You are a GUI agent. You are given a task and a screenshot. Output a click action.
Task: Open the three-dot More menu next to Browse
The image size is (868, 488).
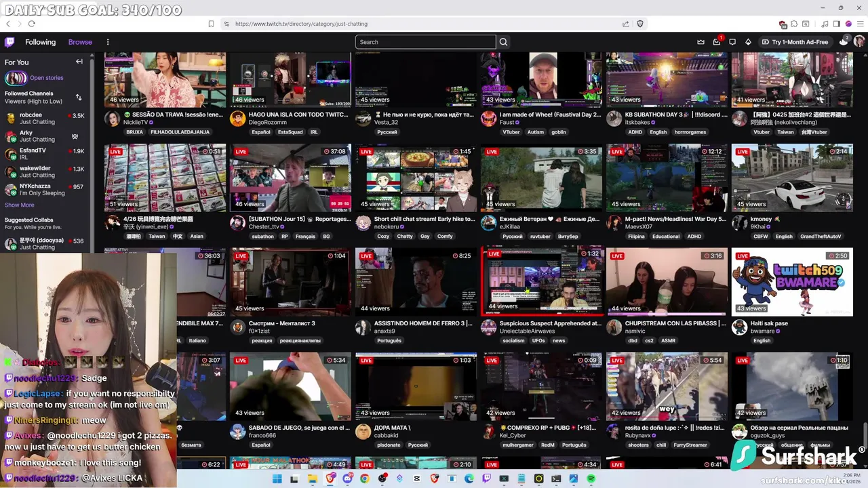click(x=107, y=42)
